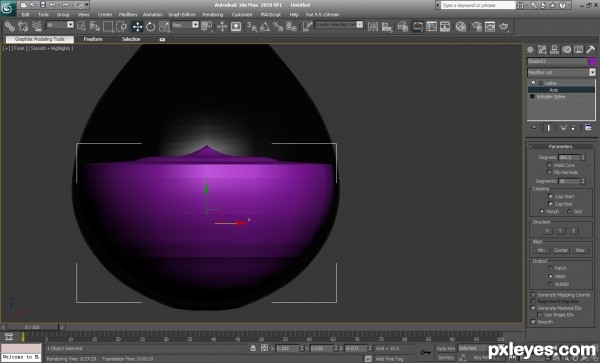Switch to the Create command panel
The image size is (600, 363).
point(530,49)
